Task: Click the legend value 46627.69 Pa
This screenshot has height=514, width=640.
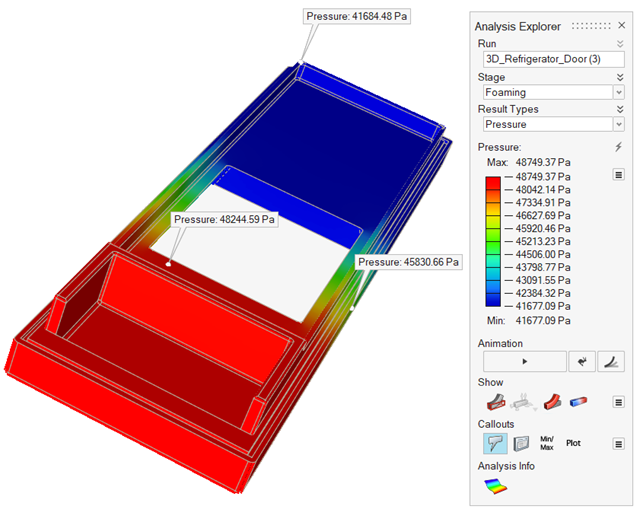Action: pyautogui.click(x=543, y=216)
